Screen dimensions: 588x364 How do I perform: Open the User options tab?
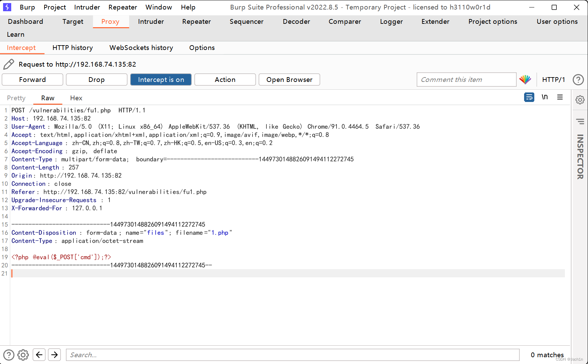[x=557, y=21]
